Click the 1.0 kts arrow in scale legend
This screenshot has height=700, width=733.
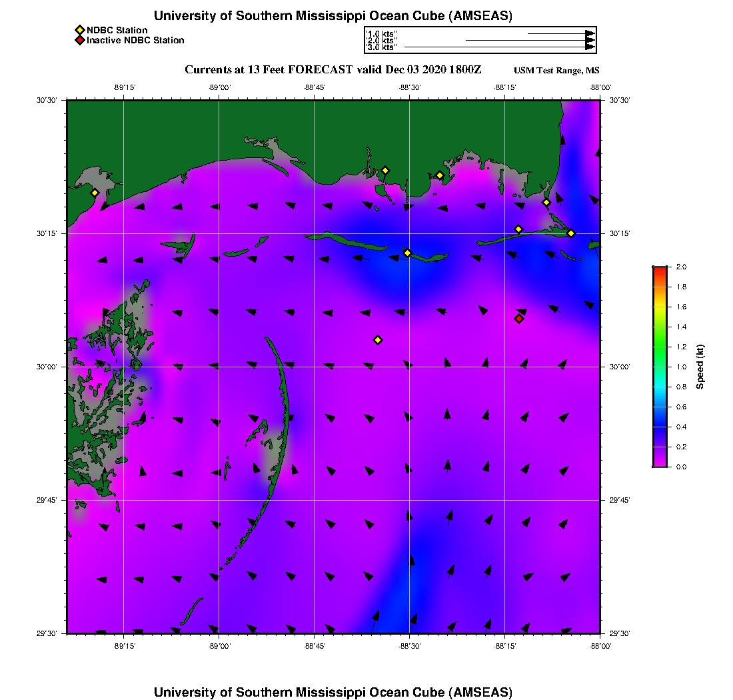pyautogui.click(x=561, y=33)
